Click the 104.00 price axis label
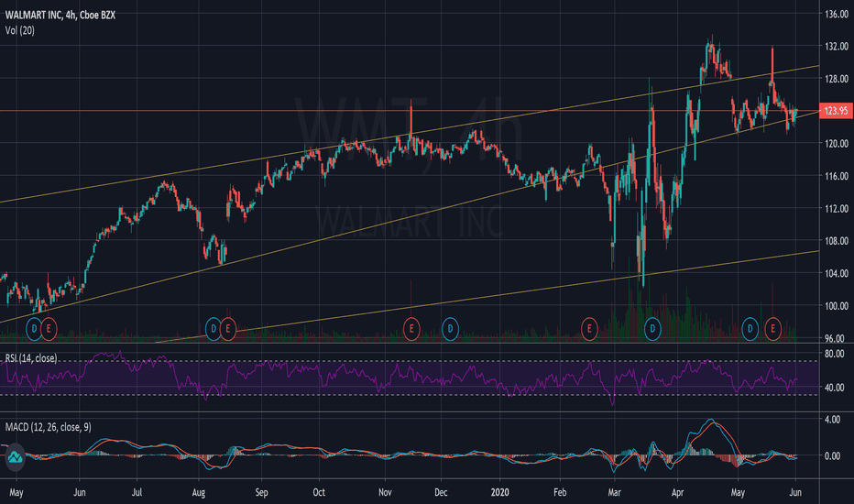The width and height of the screenshot is (854, 504). click(836, 273)
